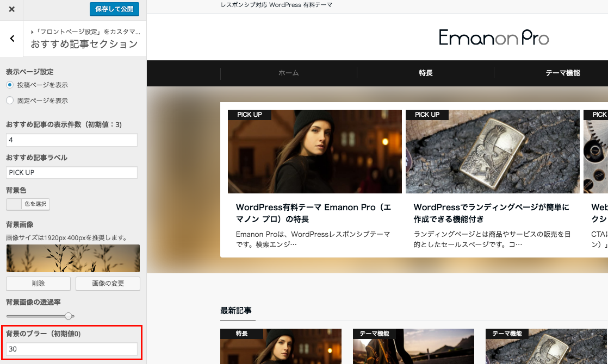This screenshot has height=364, width=608.
Task: Open the 色を選択 background color picker
Action: click(x=28, y=204)
